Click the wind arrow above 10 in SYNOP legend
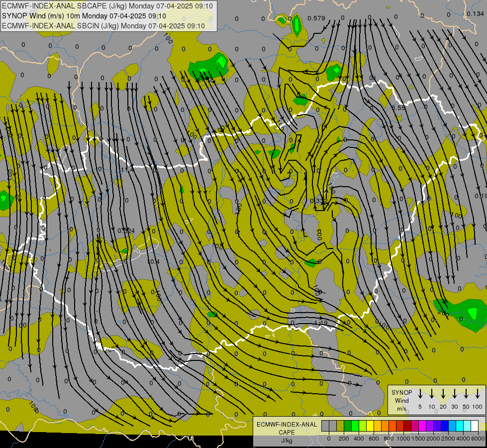The width and height of the screenshot is (487, 448). pyautogui.click(x=431, y=394)
